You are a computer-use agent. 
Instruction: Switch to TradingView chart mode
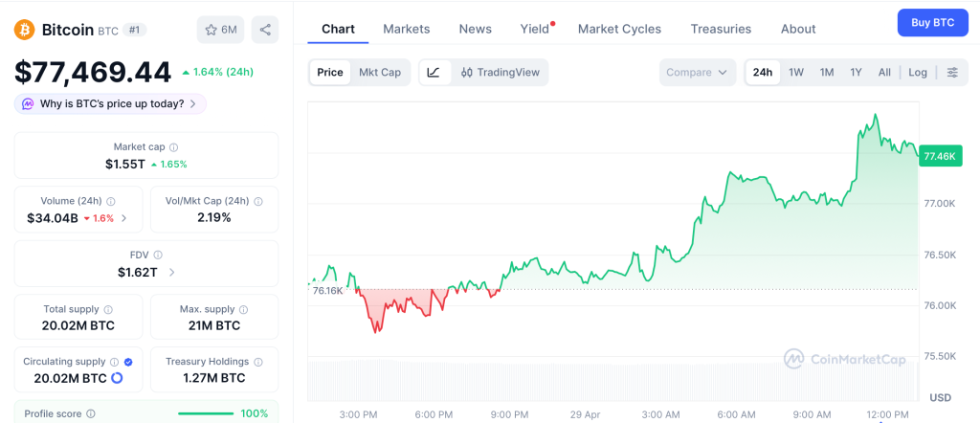[500, 73]
